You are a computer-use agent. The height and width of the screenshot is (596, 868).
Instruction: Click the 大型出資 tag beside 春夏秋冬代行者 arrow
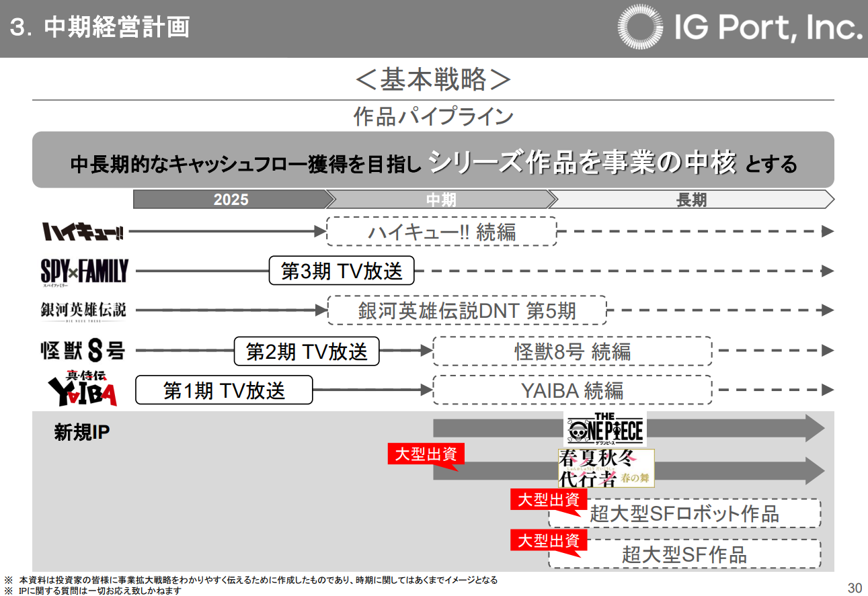[426, 455]
